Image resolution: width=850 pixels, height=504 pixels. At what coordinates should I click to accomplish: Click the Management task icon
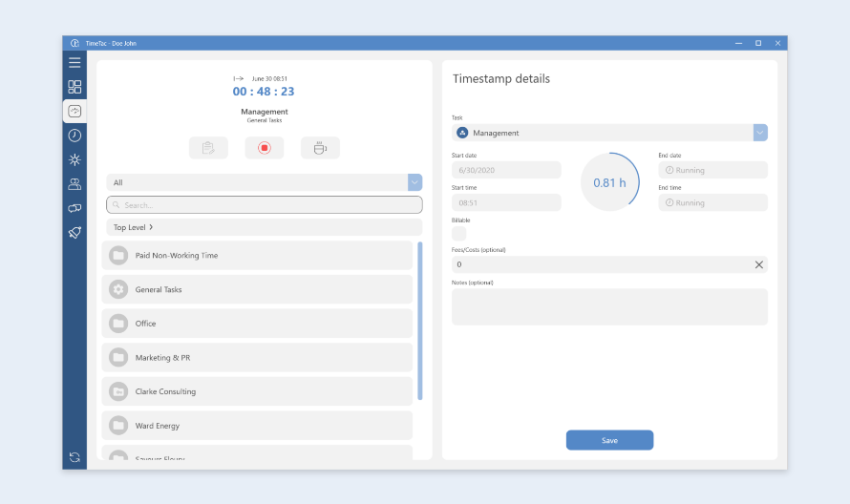pyautogui.click(x=462, y=133)
